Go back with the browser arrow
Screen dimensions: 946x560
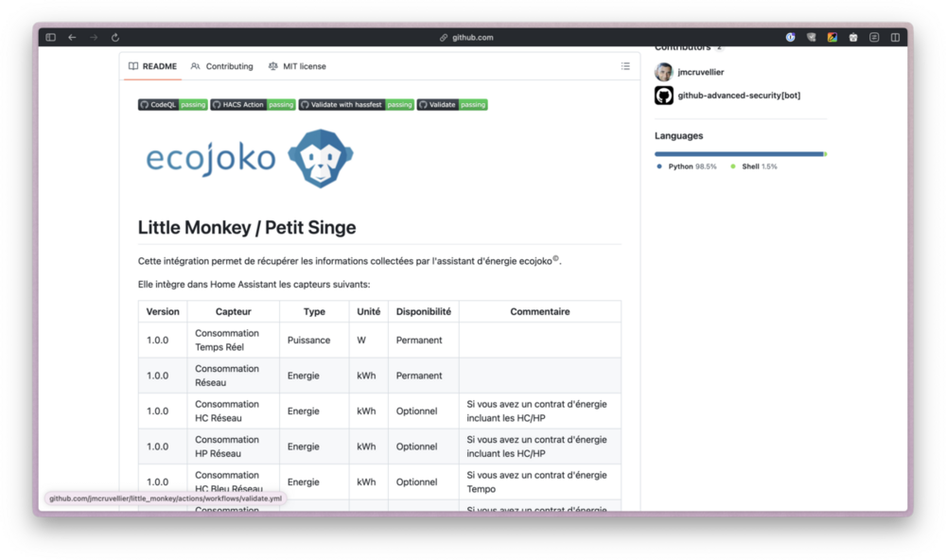pyautogui.click(x=72, y=38)
